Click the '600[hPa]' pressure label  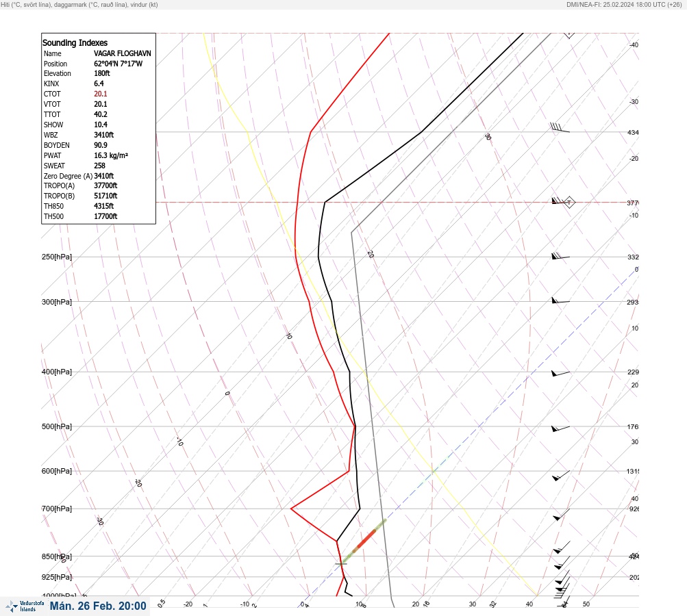(57, 471)
